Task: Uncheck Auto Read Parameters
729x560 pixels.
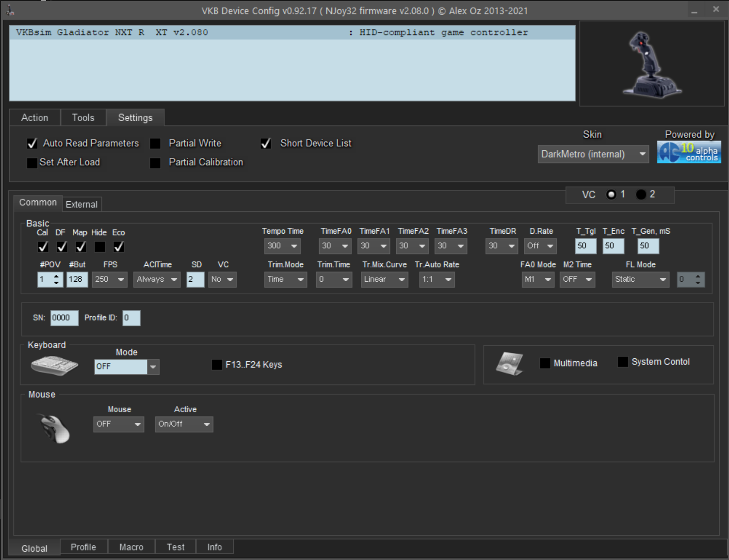Action: 32,144
